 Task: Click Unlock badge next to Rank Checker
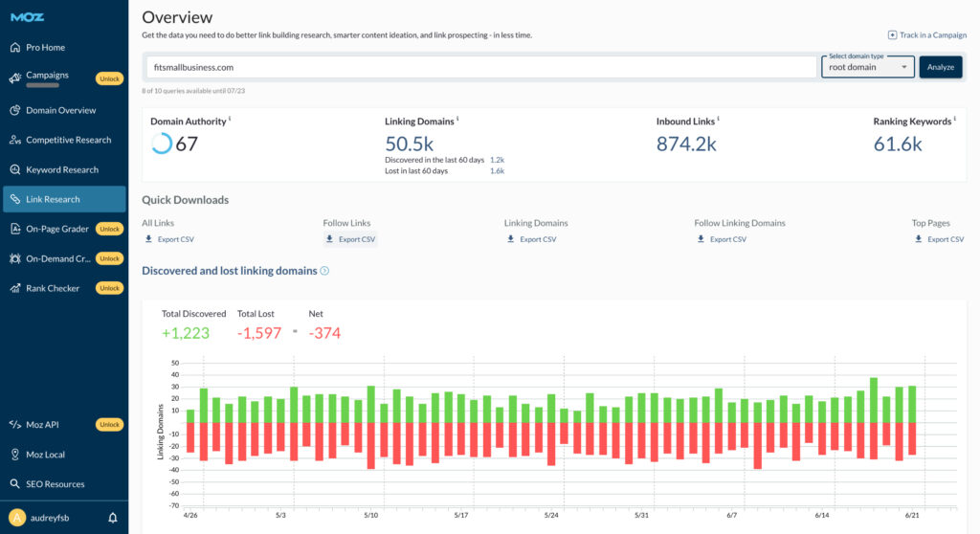tap(109, 288)
